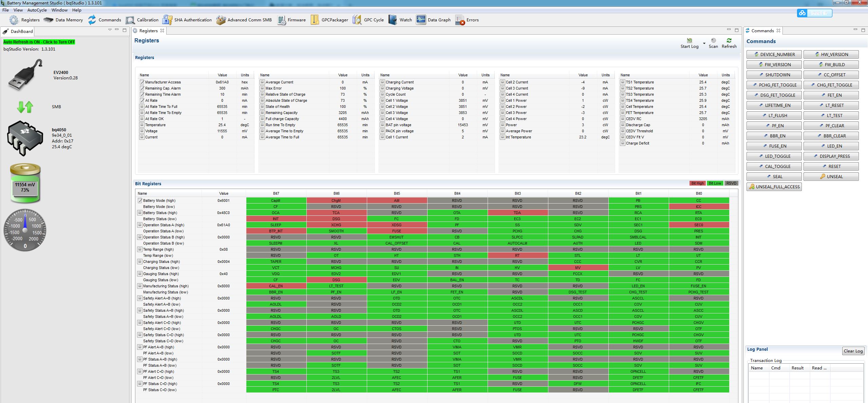Open the Watch tool
Image resolution: width=868 pixels, height=403 pixels.
point(393,20)
